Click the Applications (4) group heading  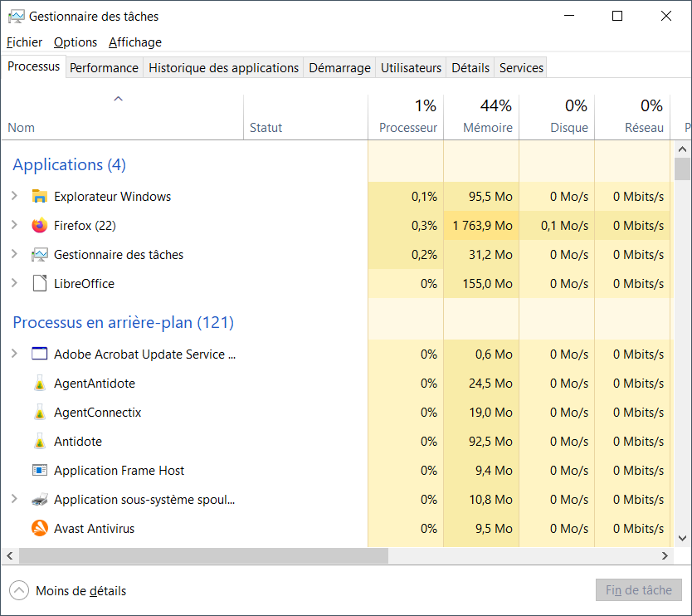coord(70,164)
